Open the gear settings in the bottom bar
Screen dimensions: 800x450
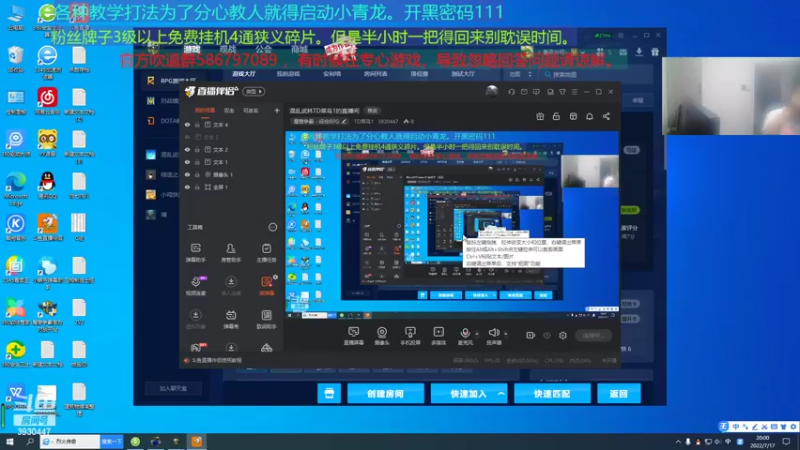[563, 335]
